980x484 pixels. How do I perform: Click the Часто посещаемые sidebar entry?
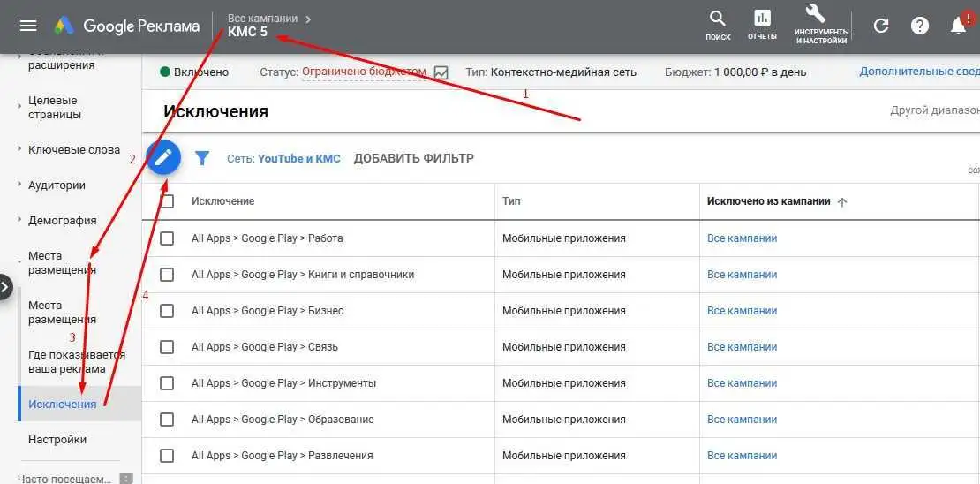click(65, 479)
